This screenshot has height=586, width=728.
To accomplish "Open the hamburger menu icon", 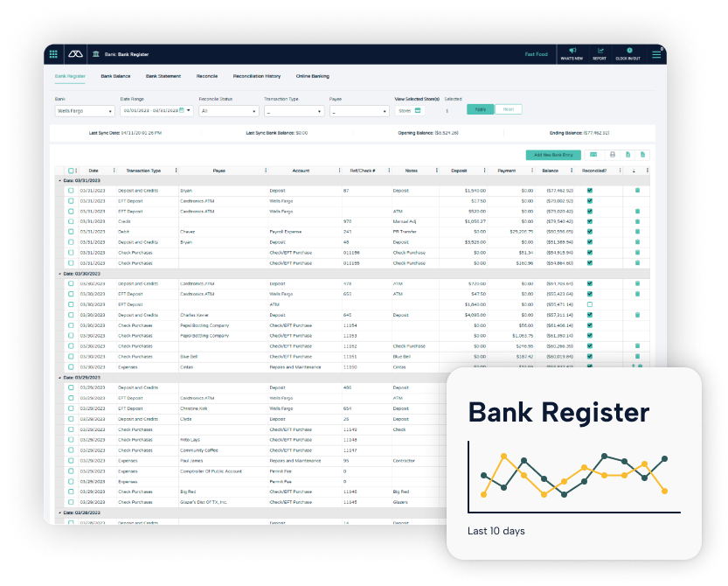I will (x=656, y=54).
